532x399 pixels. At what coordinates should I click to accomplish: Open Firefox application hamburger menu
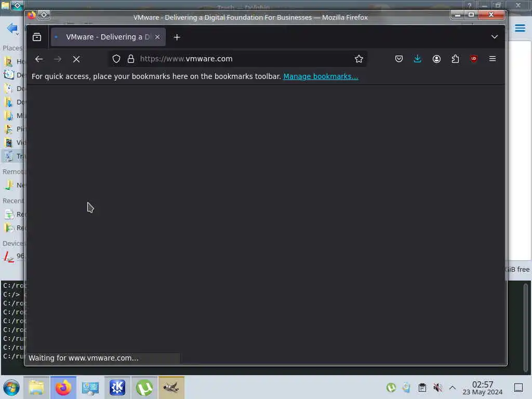coord(493,59)
